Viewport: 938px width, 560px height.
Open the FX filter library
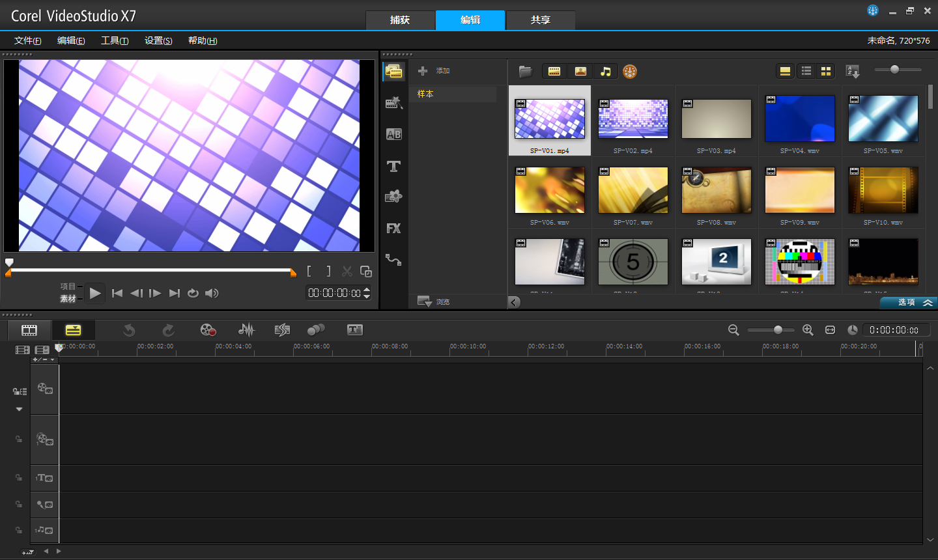[393, 229]
